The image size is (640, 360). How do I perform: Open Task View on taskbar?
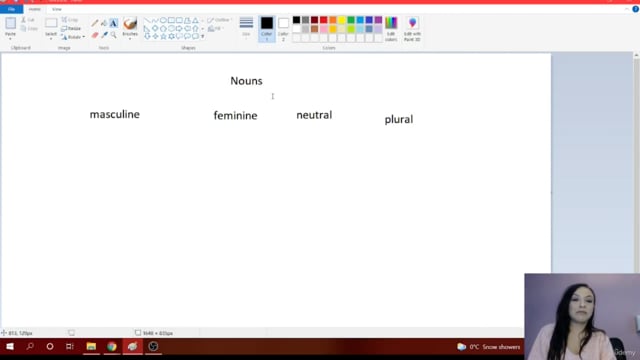pyautogui.click(x=70, y=347)
